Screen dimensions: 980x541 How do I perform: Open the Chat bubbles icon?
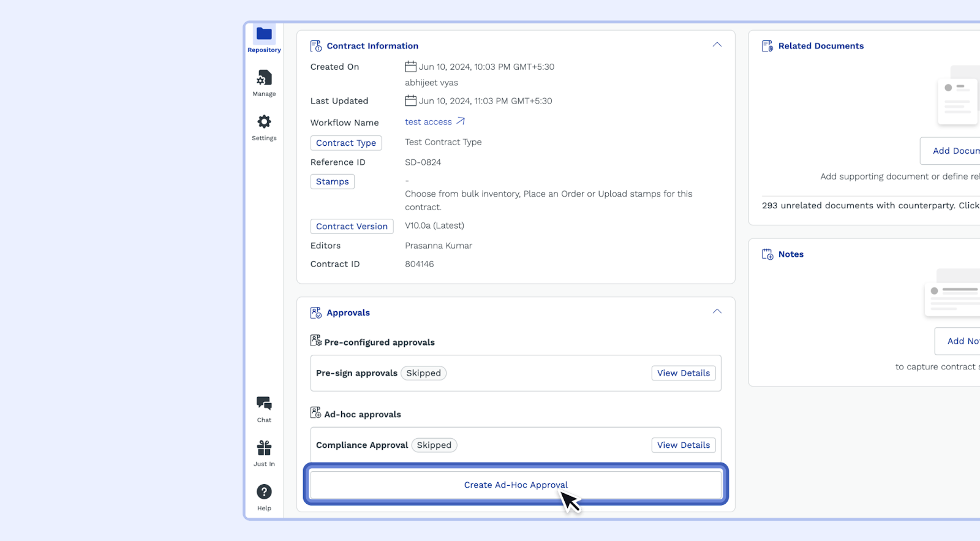(x=264, y=403)
